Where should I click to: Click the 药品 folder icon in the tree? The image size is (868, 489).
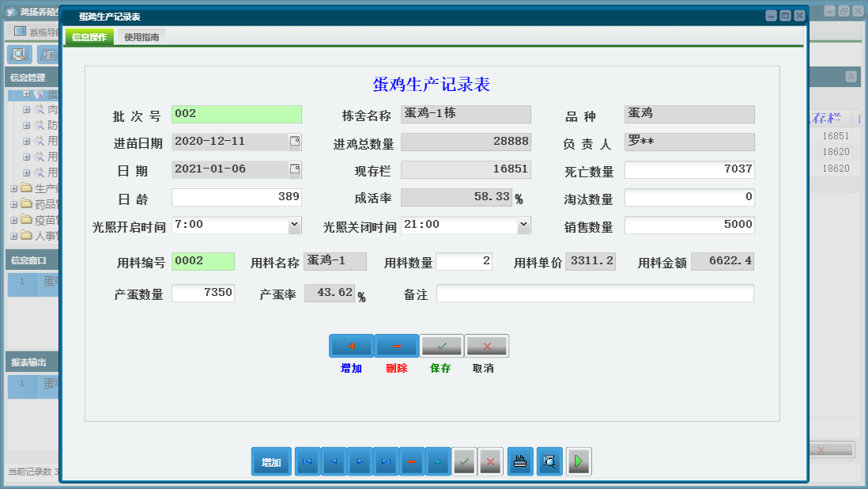pos(26,204)
